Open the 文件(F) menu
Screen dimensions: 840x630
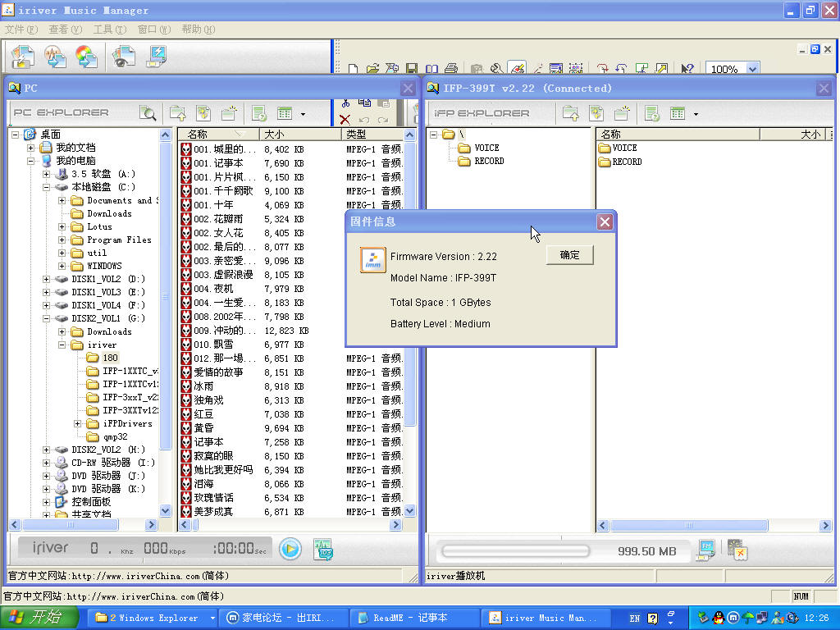[21, 29]
